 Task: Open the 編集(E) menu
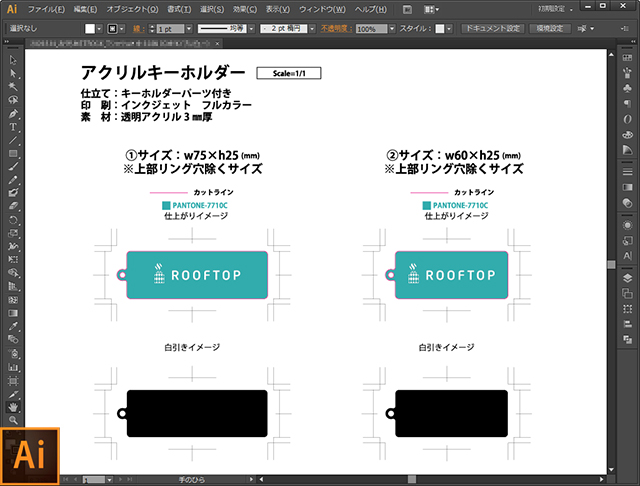(85, 9)
